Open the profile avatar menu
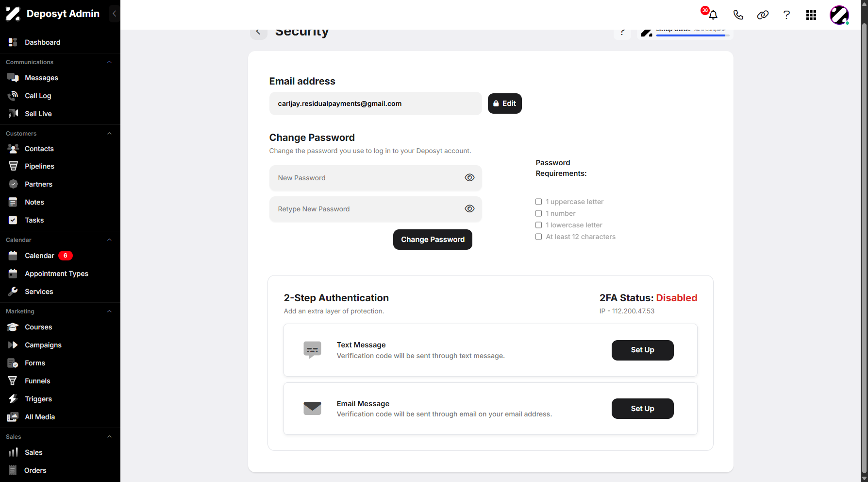 [x=839, y=15]
